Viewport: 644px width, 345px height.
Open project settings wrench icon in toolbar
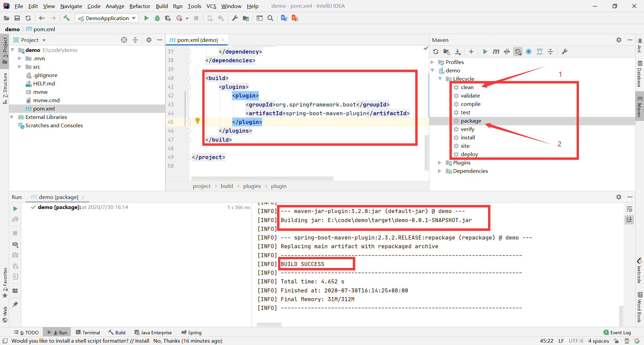click(235, 18)
